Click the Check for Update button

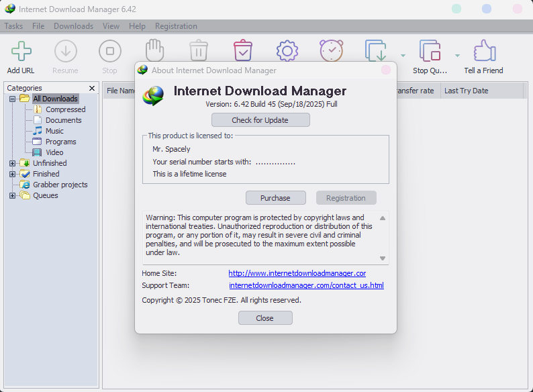260,120
